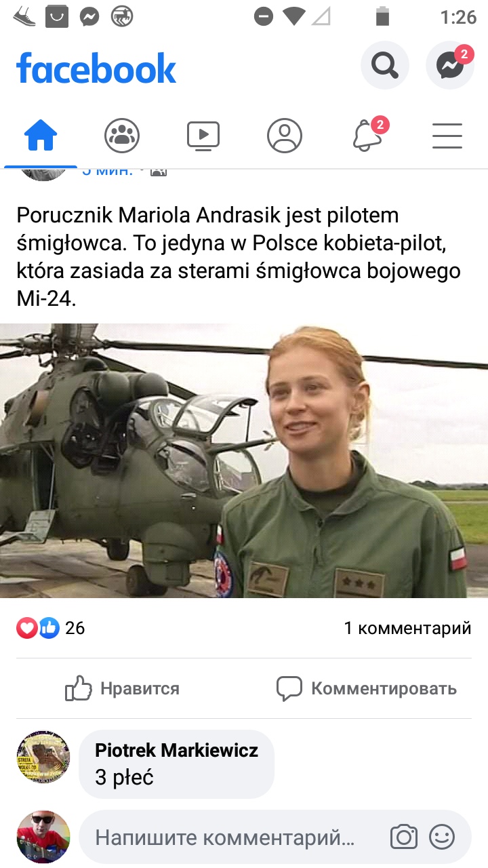Open Piotrek Markiewicz profile name
The image size is (488, 868).
pyautogui.click(x=176, y=750)
